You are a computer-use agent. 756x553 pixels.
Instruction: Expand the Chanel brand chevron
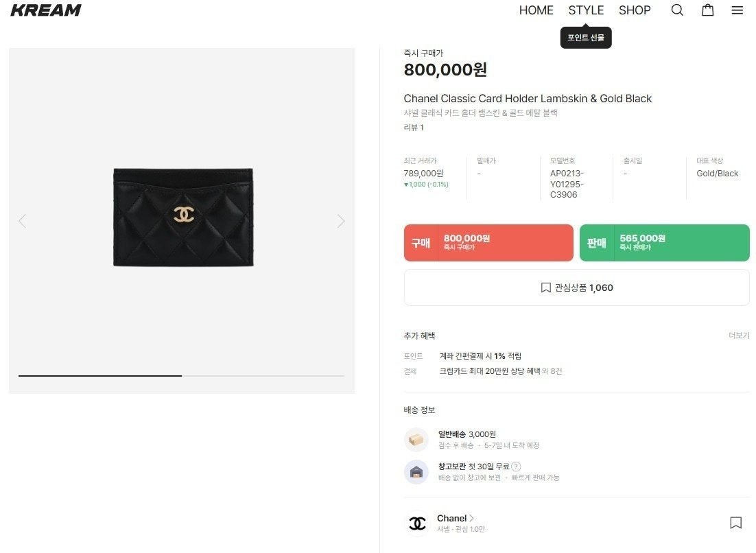tap(472, 518)
